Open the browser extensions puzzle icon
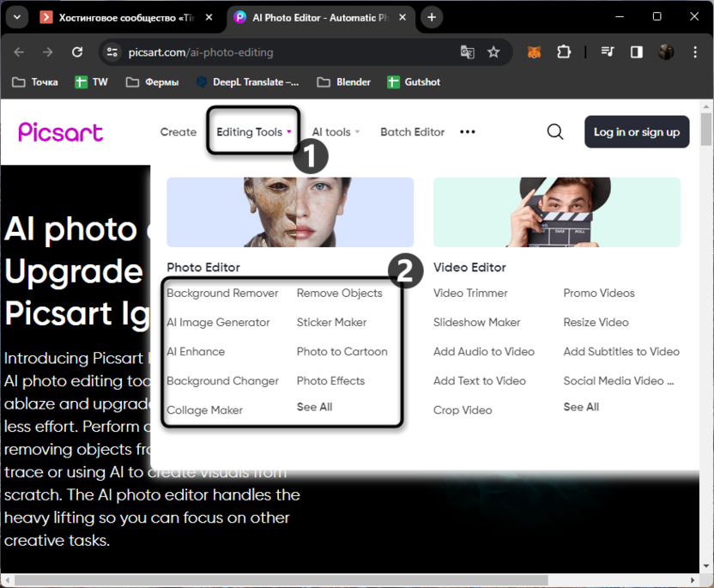 [564, 52]
